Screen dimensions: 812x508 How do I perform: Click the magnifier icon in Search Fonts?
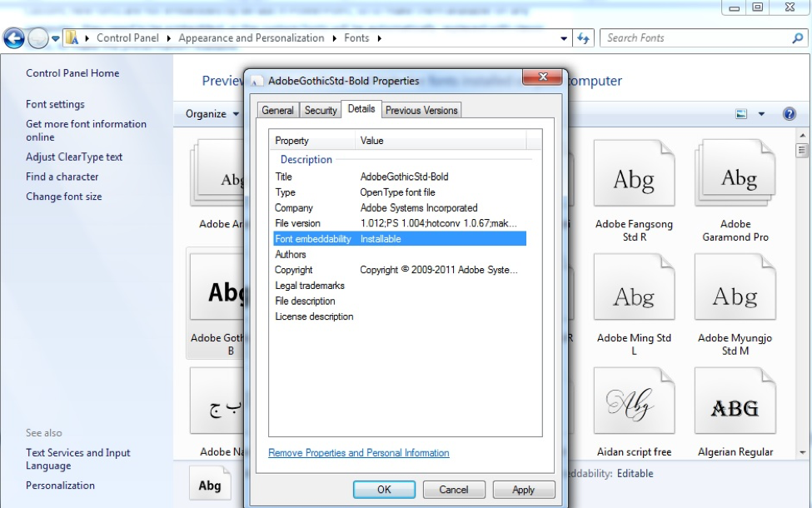click(x=798, y=37)
